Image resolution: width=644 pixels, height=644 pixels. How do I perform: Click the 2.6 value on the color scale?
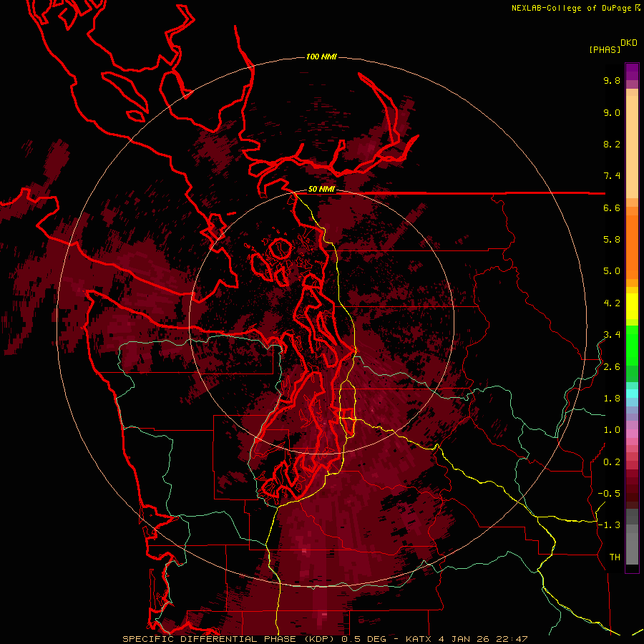pos(612,367)
